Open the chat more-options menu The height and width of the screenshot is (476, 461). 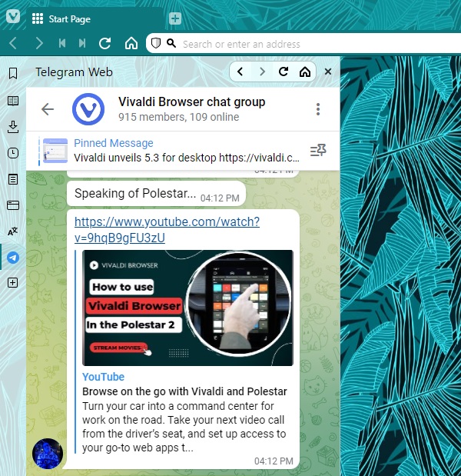(x=318, y=109)
